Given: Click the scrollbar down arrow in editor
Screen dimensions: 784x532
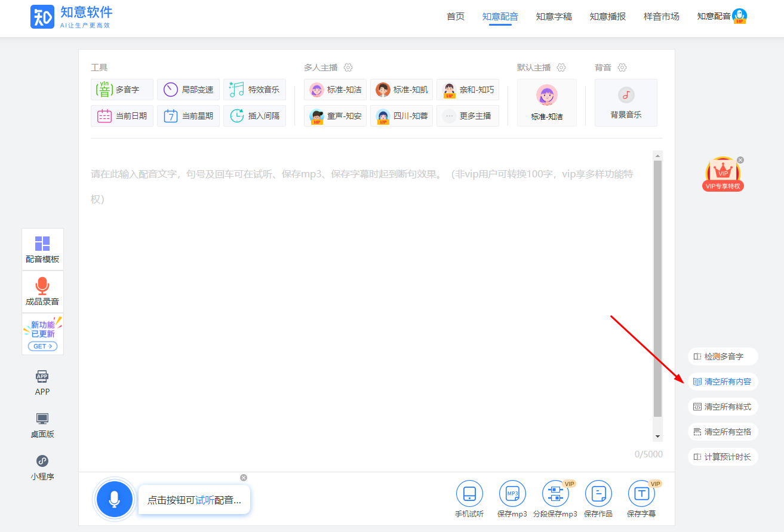Looking at the screenshot, I should (657, 436).
